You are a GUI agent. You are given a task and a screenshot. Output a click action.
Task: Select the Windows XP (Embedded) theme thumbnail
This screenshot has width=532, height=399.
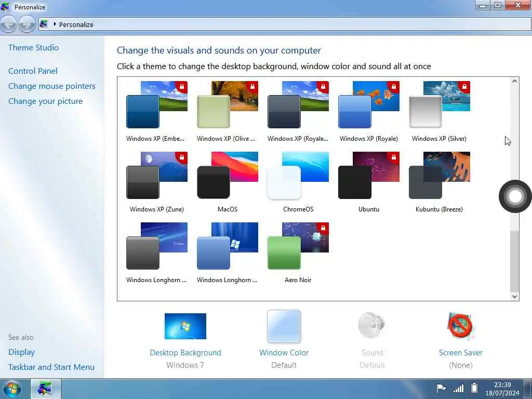[157, 105]
